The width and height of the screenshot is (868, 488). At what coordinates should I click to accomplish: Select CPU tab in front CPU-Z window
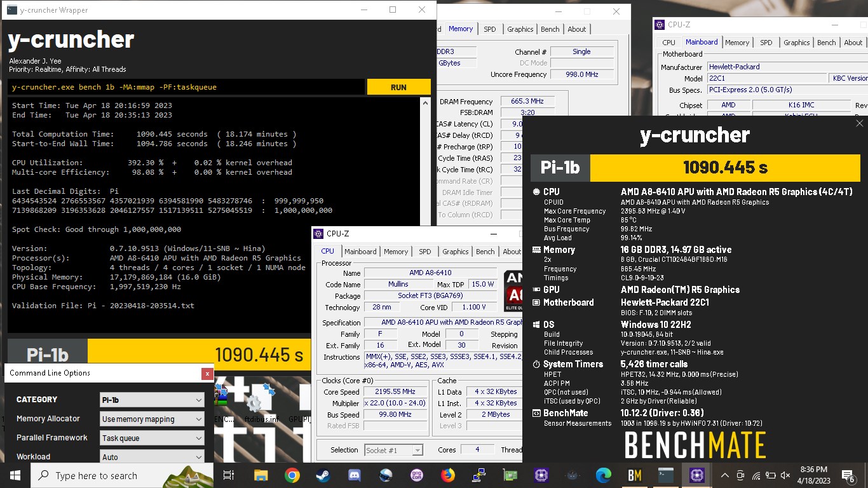(x=328, y=251)
